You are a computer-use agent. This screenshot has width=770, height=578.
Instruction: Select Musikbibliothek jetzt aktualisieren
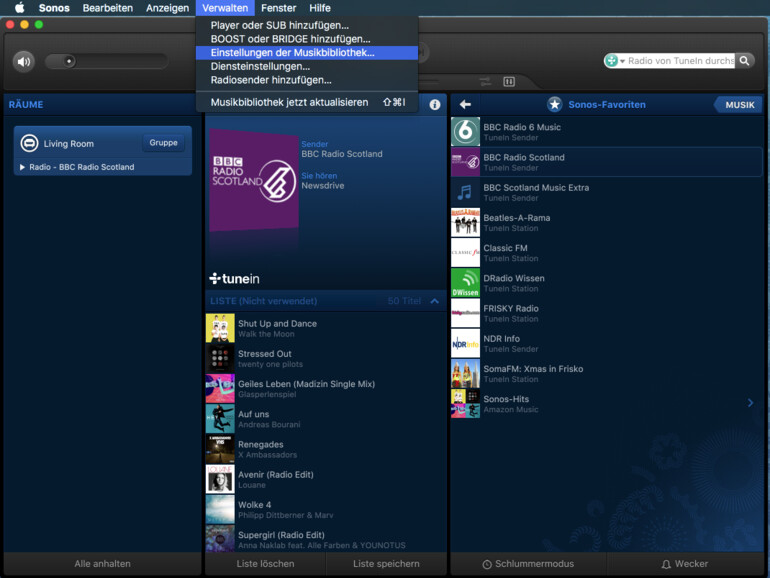[307, 102]
